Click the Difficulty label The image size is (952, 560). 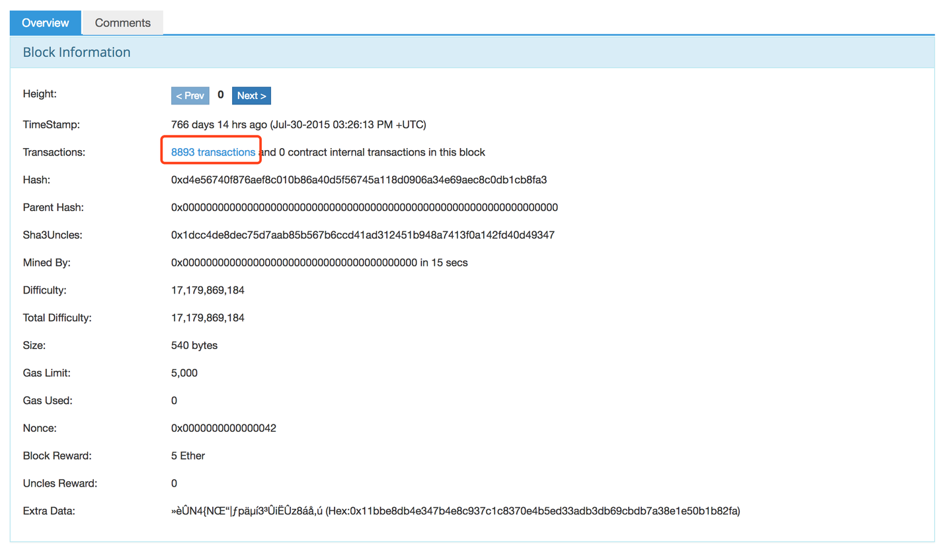point(45,290)
